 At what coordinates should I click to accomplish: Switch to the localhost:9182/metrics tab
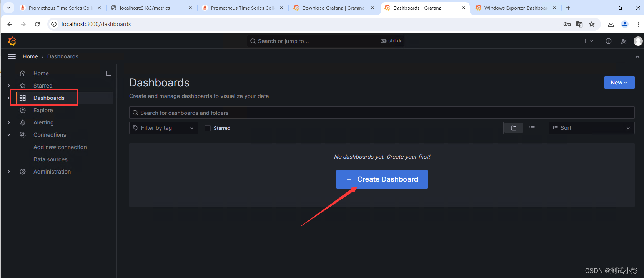(151, 8)
